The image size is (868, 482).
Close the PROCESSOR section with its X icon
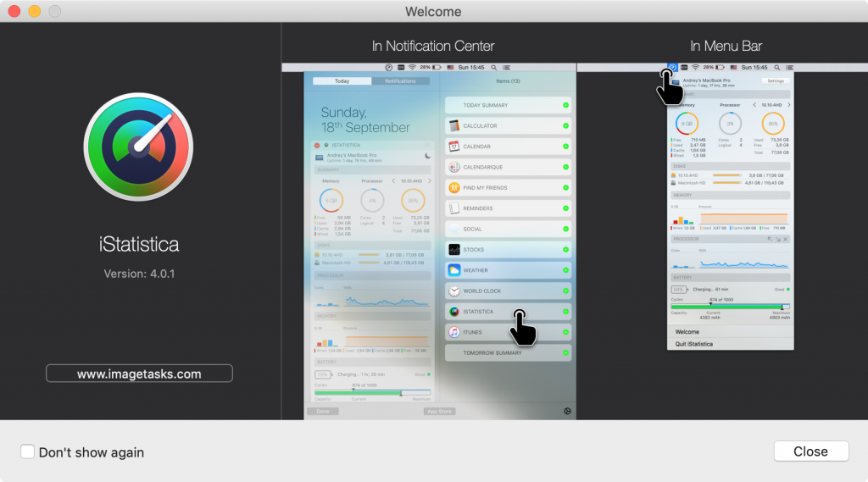(786, 239)
